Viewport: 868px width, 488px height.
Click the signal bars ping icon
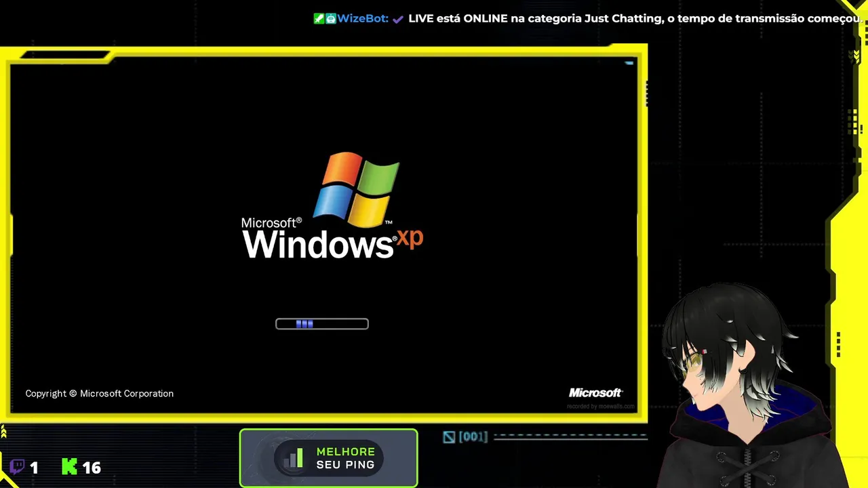(x=294, y=459)
